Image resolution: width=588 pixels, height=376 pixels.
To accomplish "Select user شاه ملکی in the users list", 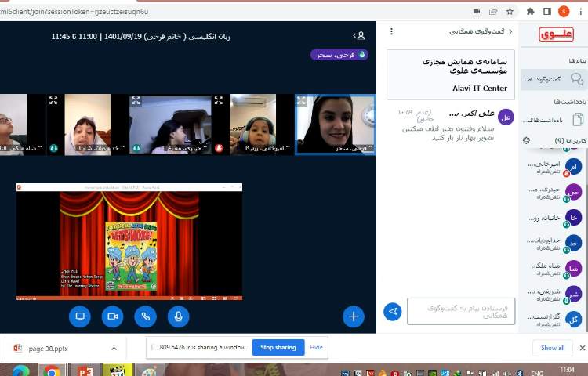I will point(554,269).
